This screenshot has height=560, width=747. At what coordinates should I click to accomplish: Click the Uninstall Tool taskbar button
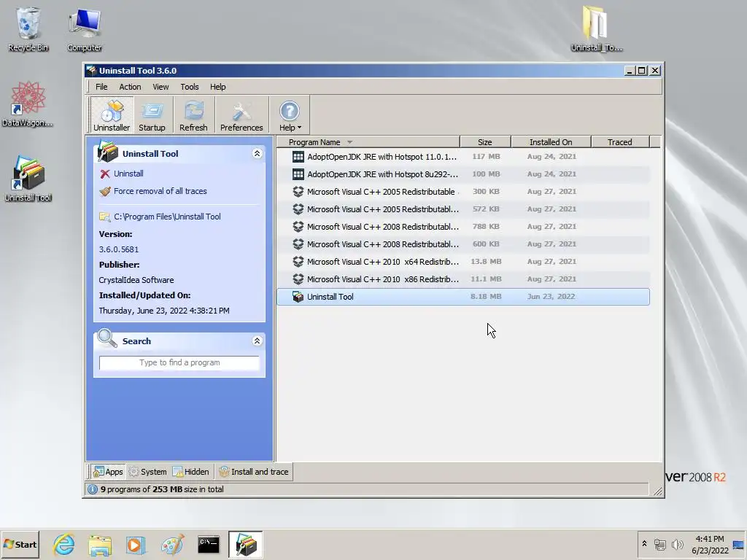tap(245, 544)
